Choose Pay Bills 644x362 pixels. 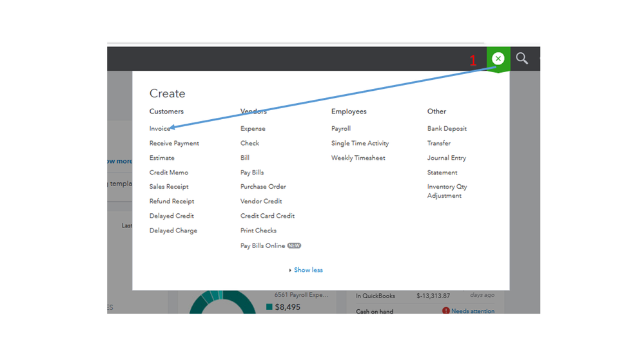pos(252,173)
